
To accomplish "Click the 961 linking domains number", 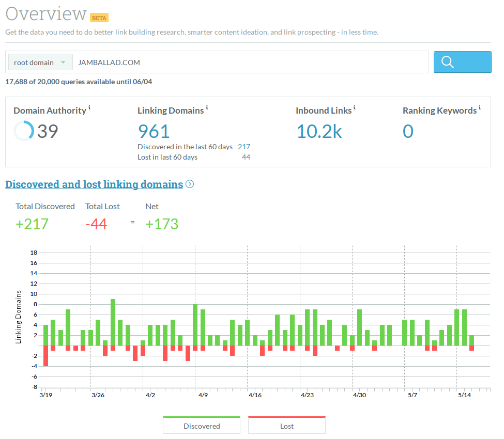I will (x=154, y=131).
